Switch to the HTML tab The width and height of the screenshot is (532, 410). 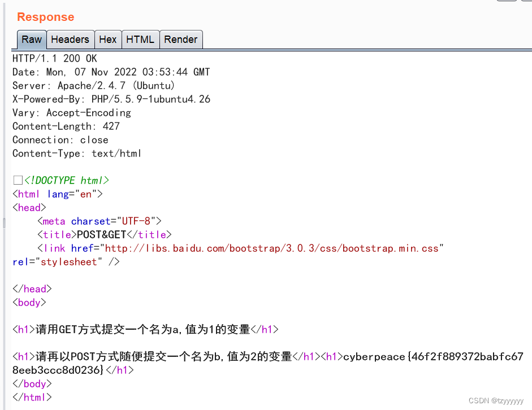tap(140, 40)
